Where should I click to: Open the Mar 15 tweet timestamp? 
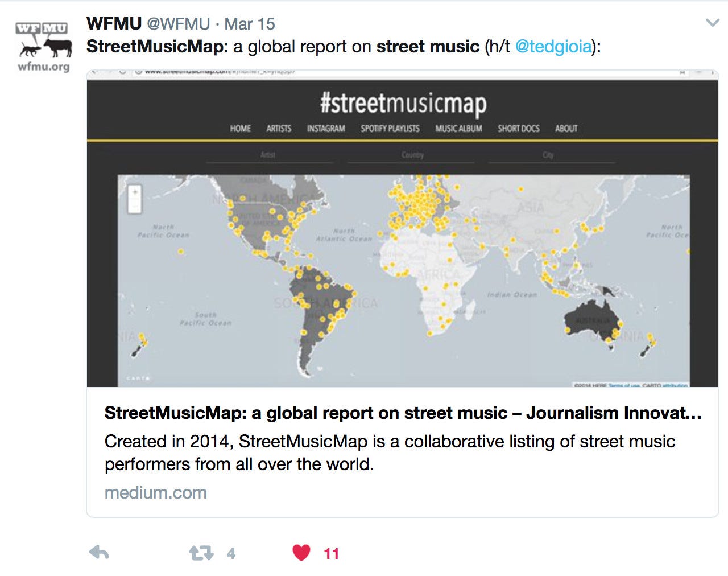point(250,24)
